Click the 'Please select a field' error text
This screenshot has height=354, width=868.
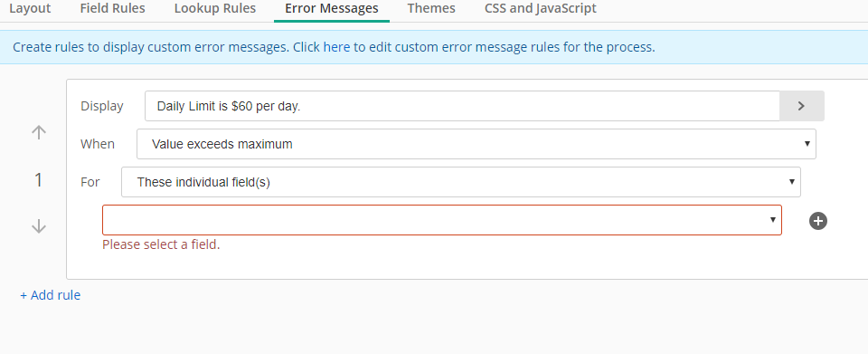[x=161, y=244]
